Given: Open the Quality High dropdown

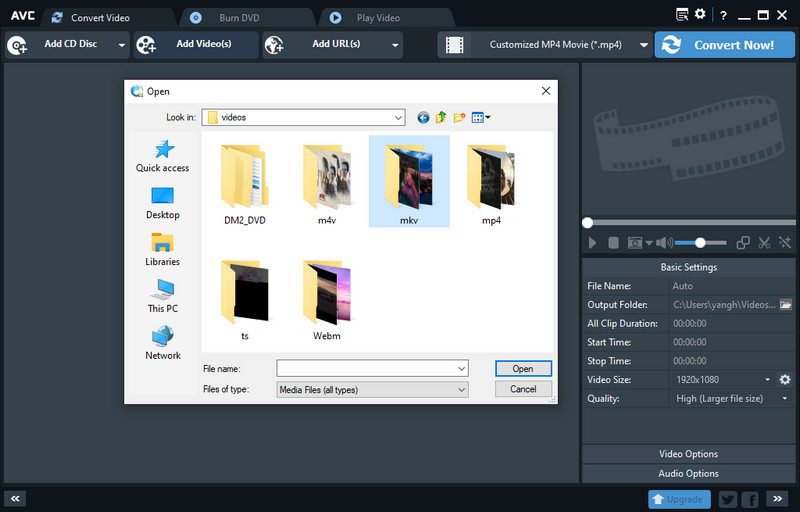Looking at the screenshot, I should [732, 398].
